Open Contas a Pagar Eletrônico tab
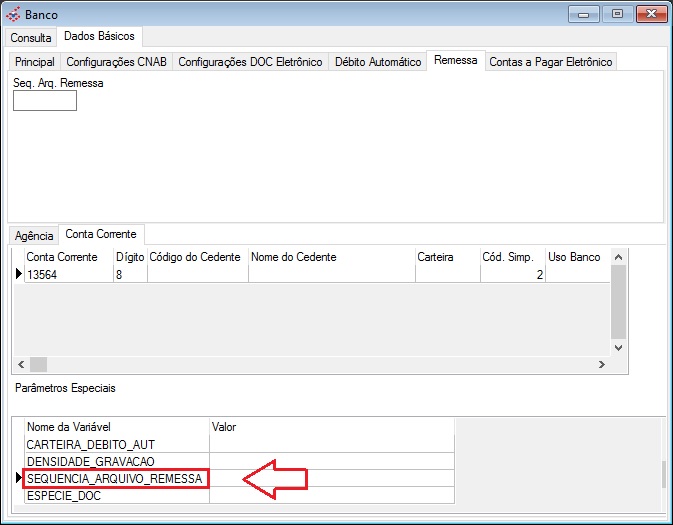Image resolution: width=673 pixels, height=525 pixels. (550, 62)
